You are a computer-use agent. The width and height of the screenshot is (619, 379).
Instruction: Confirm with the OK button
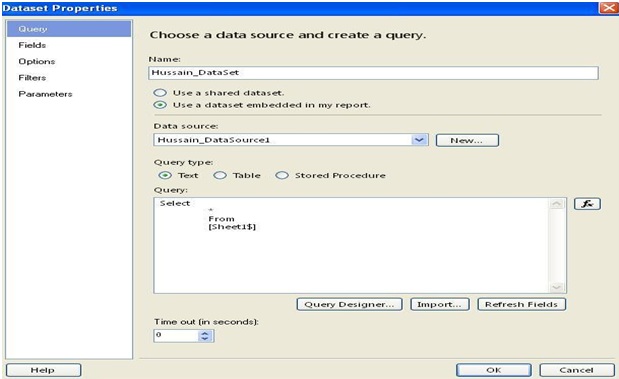(493, 370)
